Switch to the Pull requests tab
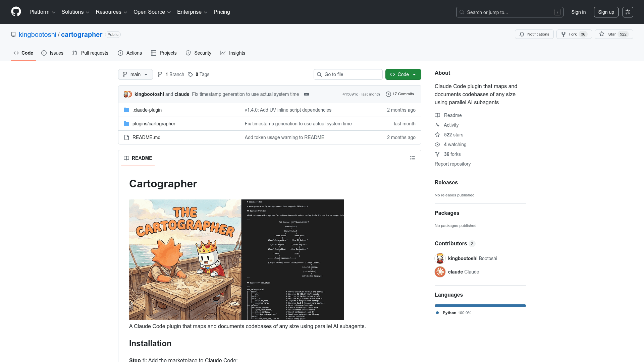The height and width of the screenshot is (362, 644). click(90, 53)
